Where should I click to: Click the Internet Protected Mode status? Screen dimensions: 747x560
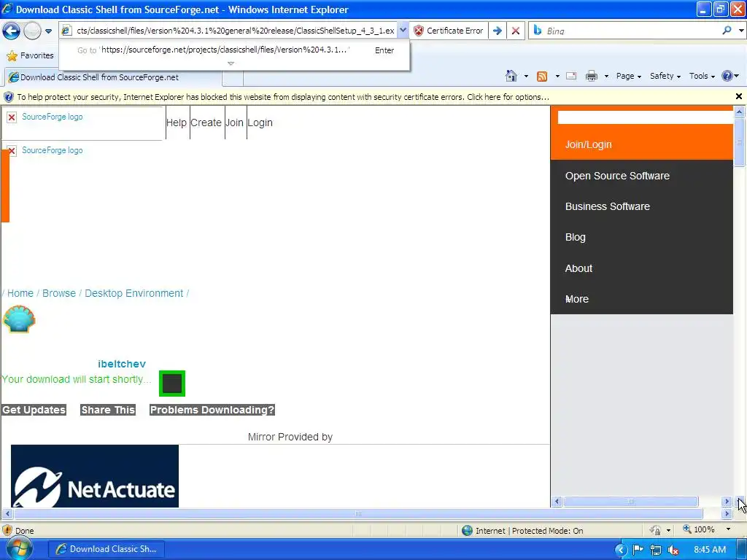click(x=529, y=531)
